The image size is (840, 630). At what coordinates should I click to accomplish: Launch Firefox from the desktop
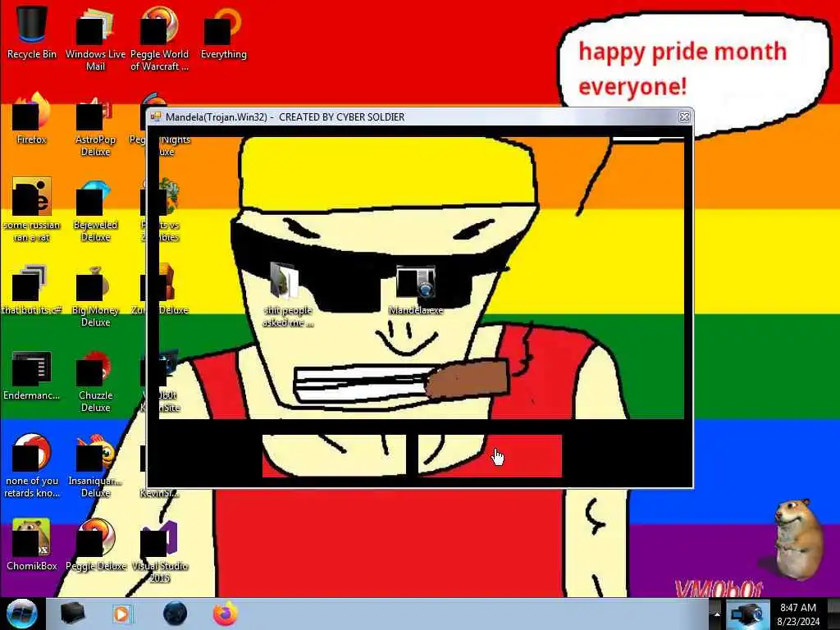(x=32, y=118)
